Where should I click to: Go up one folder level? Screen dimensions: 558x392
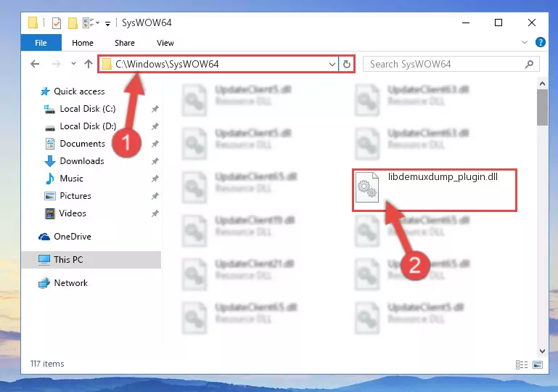[x=89, y=64]
